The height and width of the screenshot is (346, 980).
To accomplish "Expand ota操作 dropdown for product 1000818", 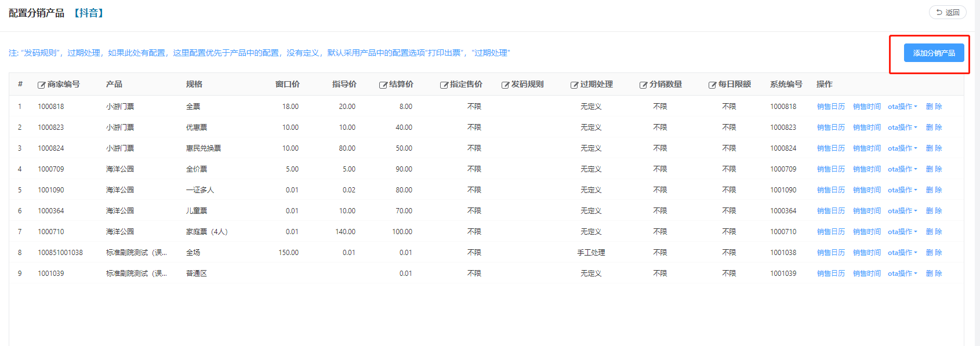I will [x=902, y=107].
